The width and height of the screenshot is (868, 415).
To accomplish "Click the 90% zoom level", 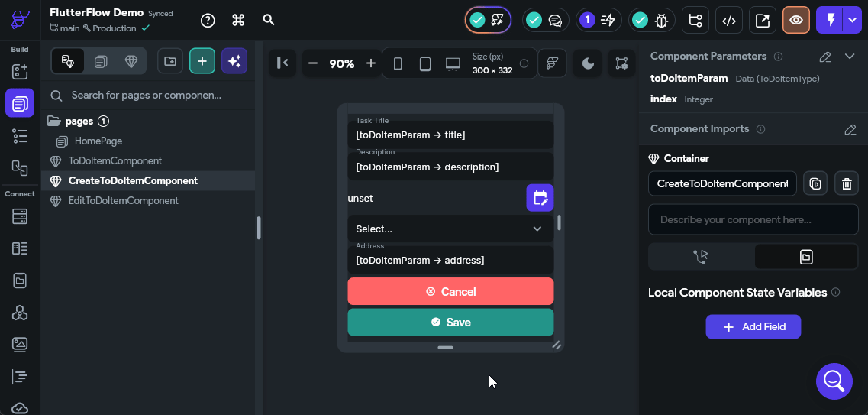I will click(x=341, y=63).
